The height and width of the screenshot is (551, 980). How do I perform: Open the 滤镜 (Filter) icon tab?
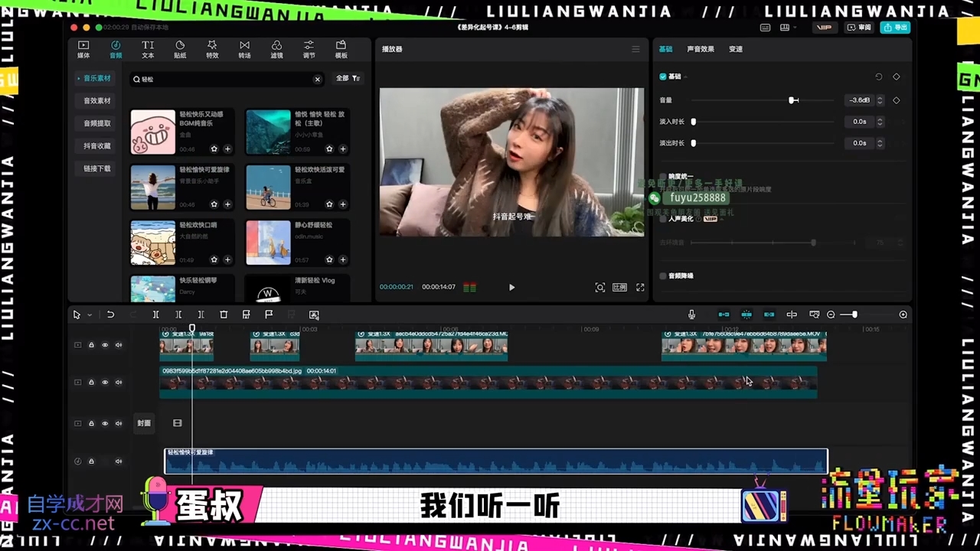[x=276, y=50]
